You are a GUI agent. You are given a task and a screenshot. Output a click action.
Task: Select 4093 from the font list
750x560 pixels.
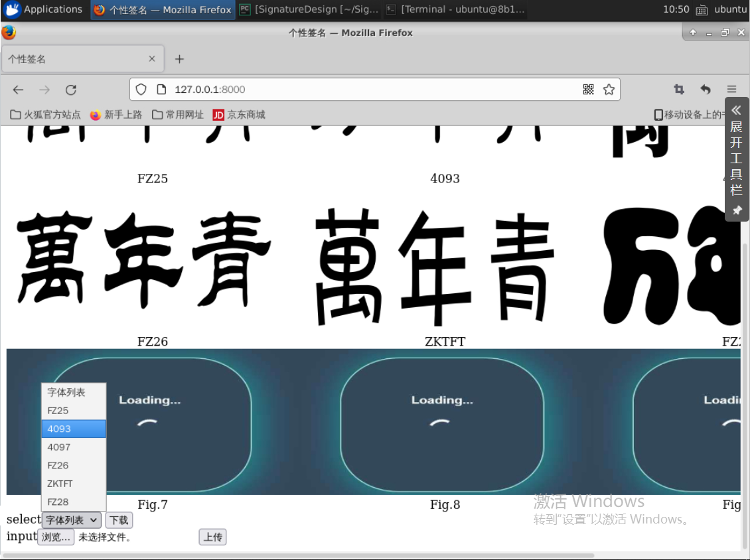pyautogui.click(x=73, y=429)
